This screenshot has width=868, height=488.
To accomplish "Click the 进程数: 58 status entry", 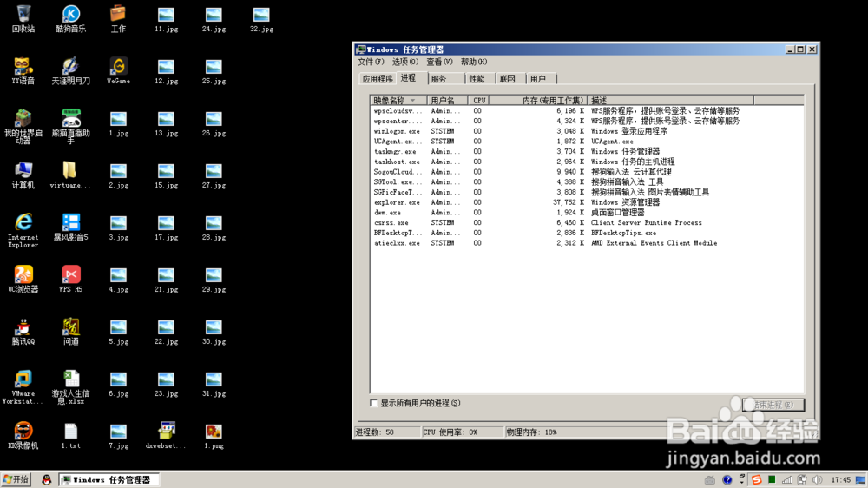I will point(387,432).
